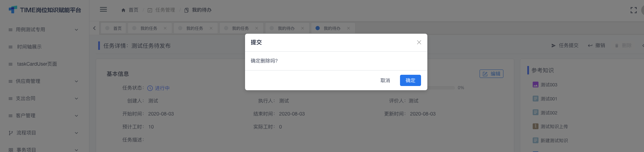Click the 预计工时 value 10

point(151,127)
